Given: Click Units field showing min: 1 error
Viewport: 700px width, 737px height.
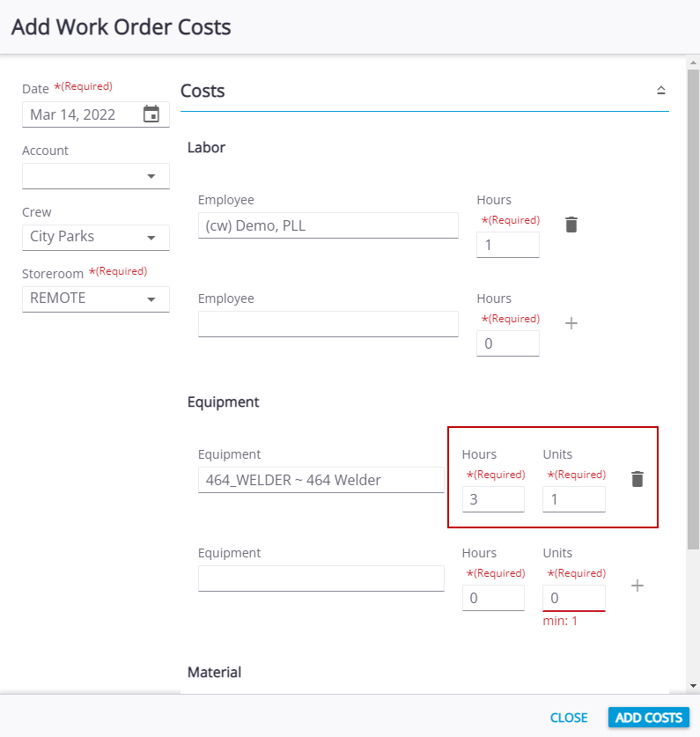Looking at the screenshot, I should [574, 598].
